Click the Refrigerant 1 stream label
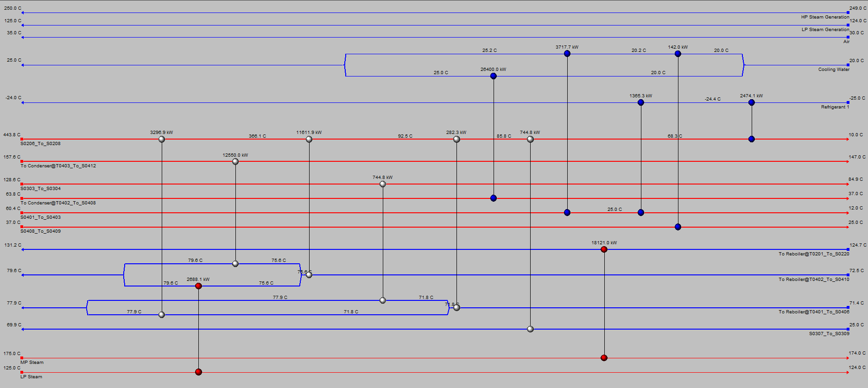 [x=835, y=107]
